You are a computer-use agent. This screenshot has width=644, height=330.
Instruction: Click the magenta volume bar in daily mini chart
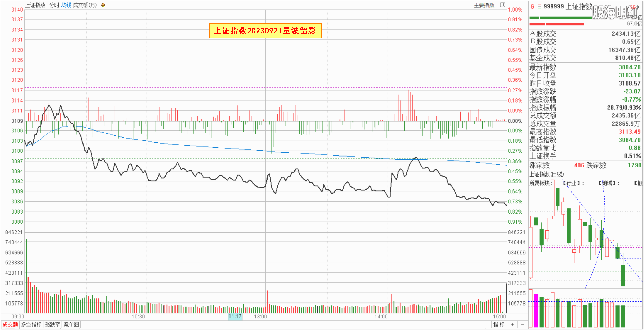pos(536,311)
